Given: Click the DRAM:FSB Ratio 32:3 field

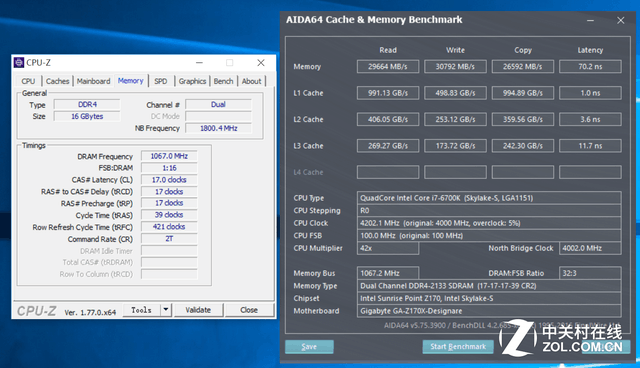Looking at the screenshot, I should 590,273.
